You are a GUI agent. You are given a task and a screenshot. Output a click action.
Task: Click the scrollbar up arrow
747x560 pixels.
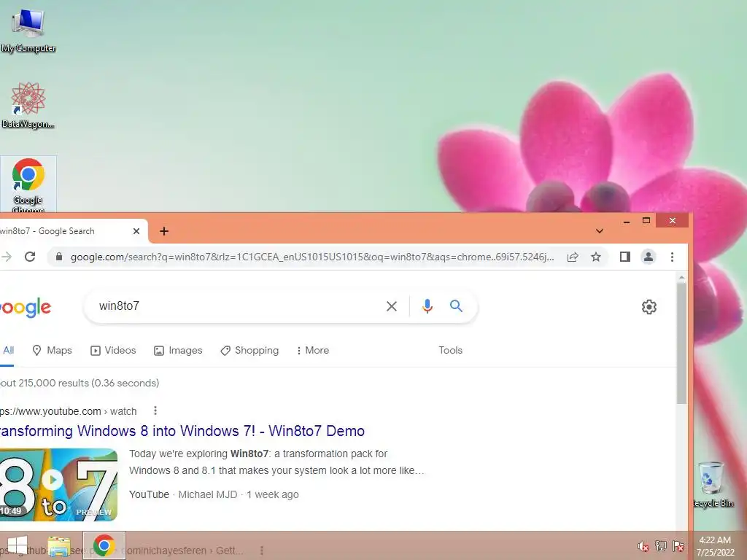coord(682,277)
